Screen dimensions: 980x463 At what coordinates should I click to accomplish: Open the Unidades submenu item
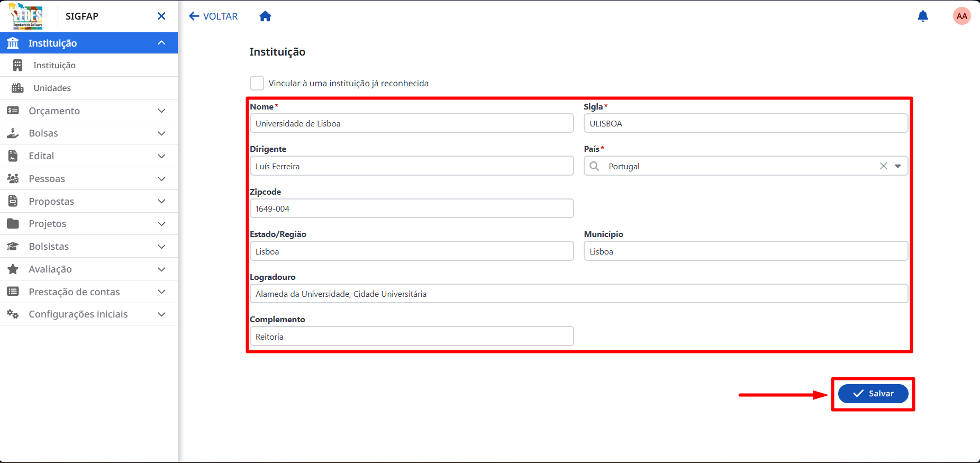(89, 88)
